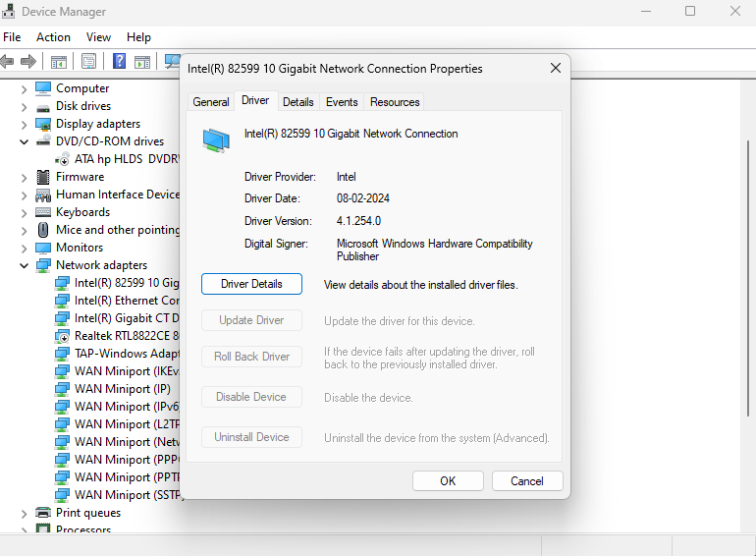Viewport: 756px width, 556px height.
Task: Click the Keyboards category icon
Action: [x=43, y=212]
